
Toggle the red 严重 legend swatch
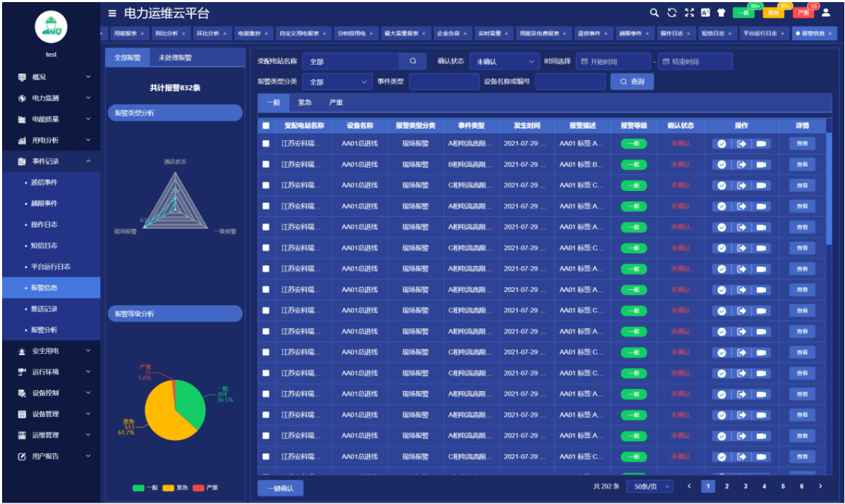click(x=198, y=487)
